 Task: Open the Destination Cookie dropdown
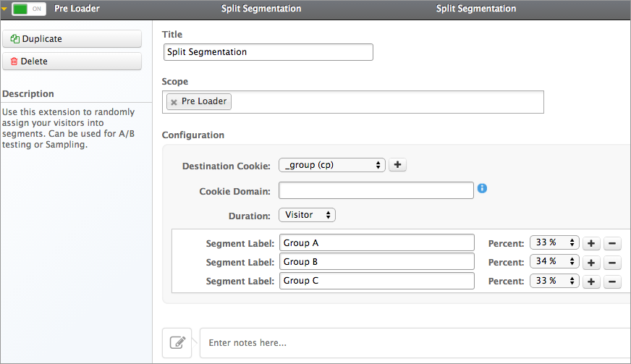tap(331, 165)
